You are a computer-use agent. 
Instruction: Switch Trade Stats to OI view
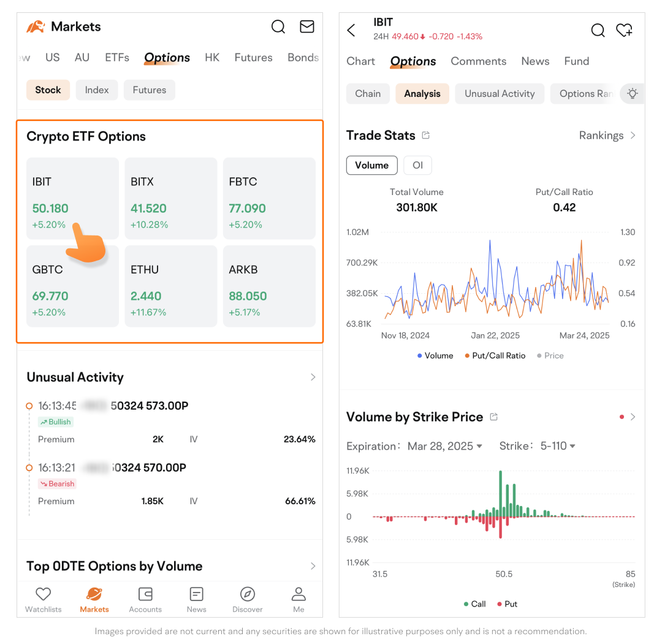417,166
